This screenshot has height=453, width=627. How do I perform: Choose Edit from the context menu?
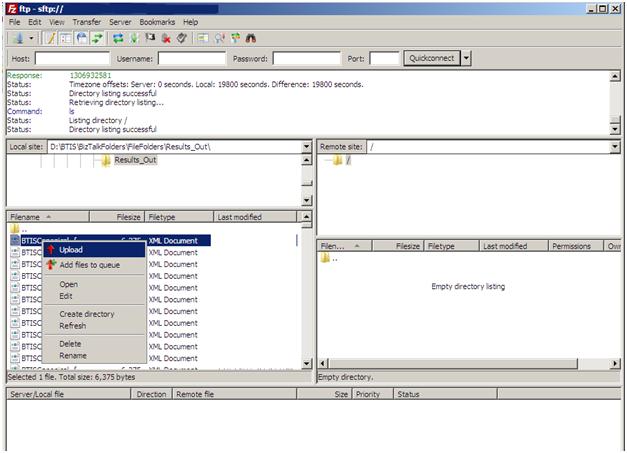[x=94, y=296]
